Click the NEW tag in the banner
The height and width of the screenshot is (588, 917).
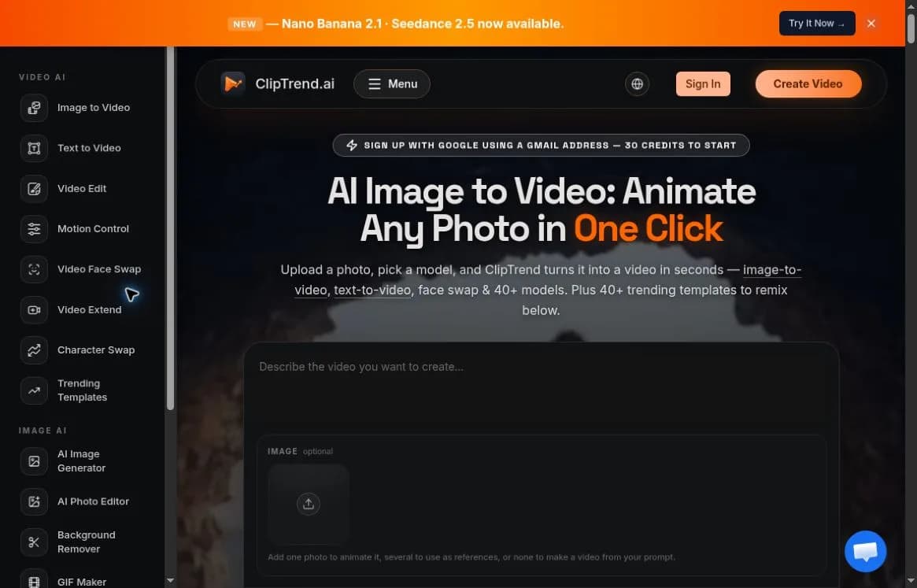[x=245, y=24]
